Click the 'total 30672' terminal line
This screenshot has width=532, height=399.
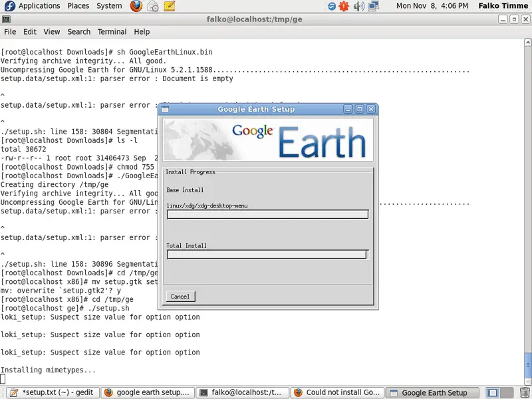[23, 149]
